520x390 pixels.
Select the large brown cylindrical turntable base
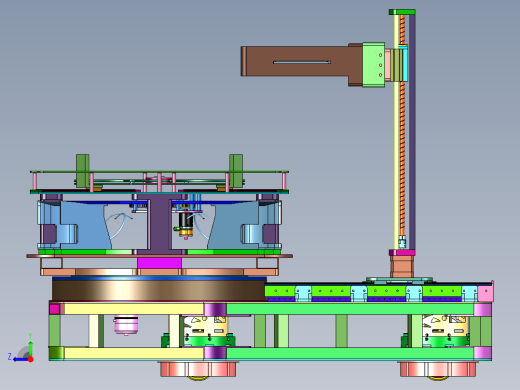click(x=159, y=291)
